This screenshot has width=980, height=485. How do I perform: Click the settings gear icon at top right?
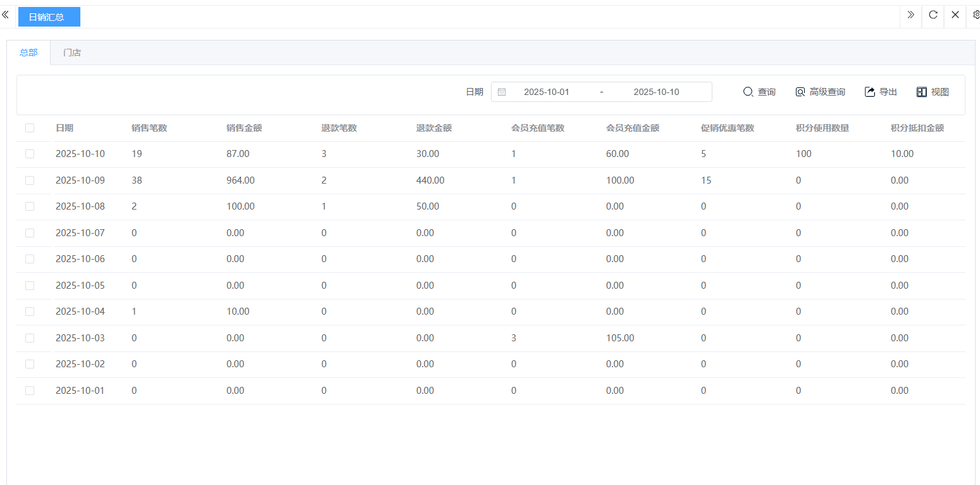[x=976, y=15]
